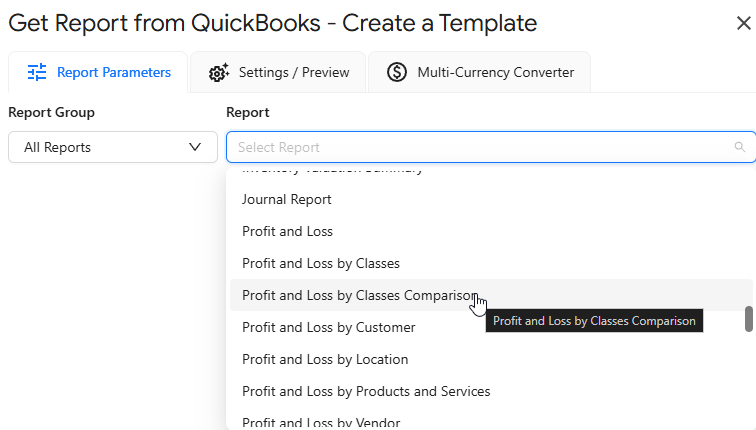This screenshot has width=756, height=430.
Task: Select Profit and Loss by Location
Action: click(325, 359)
